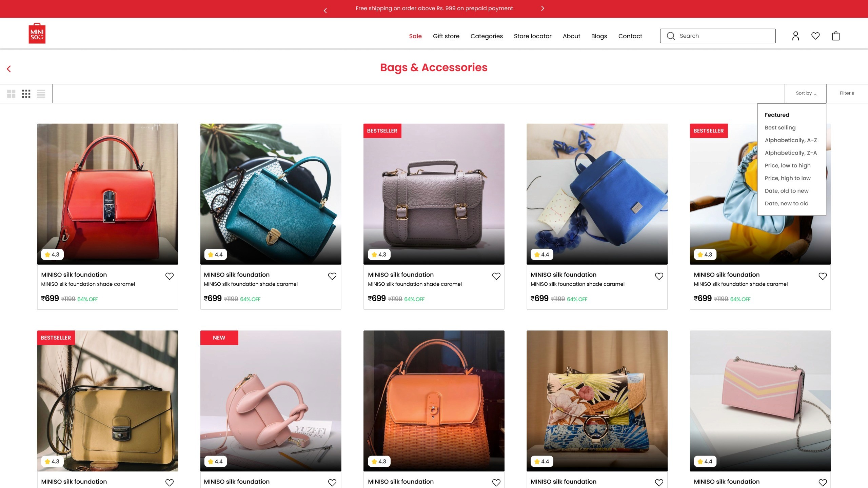Screen dimensions: 868x488
Task: Open the wishlist heart in header
Action: [815, 36]
